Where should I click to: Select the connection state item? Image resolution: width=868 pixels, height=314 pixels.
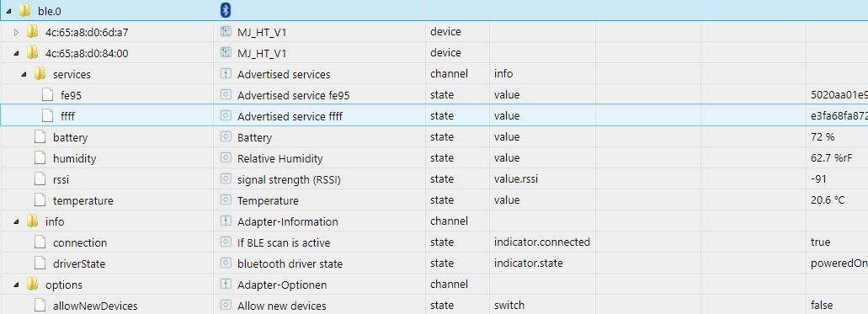click(x=80, y=242)
